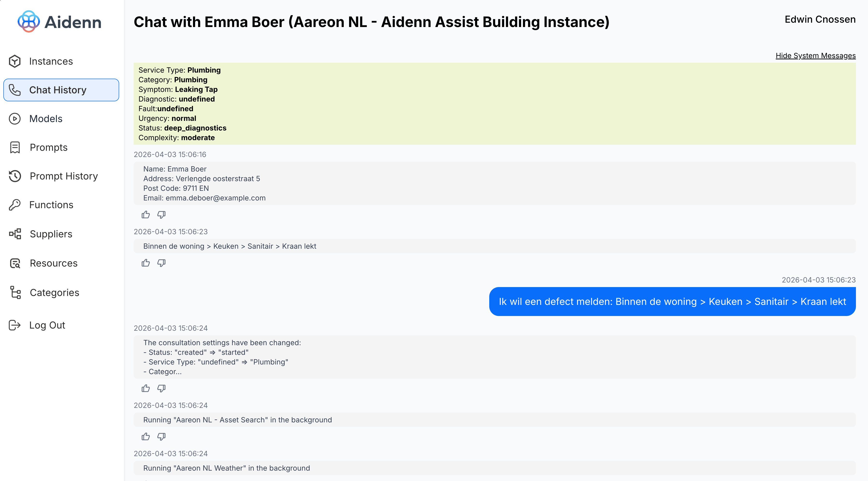This screenshot has width=868, height=481.
Task: Click 'Running Aareon NL - Asset Search' message
Action: point(495,420)
